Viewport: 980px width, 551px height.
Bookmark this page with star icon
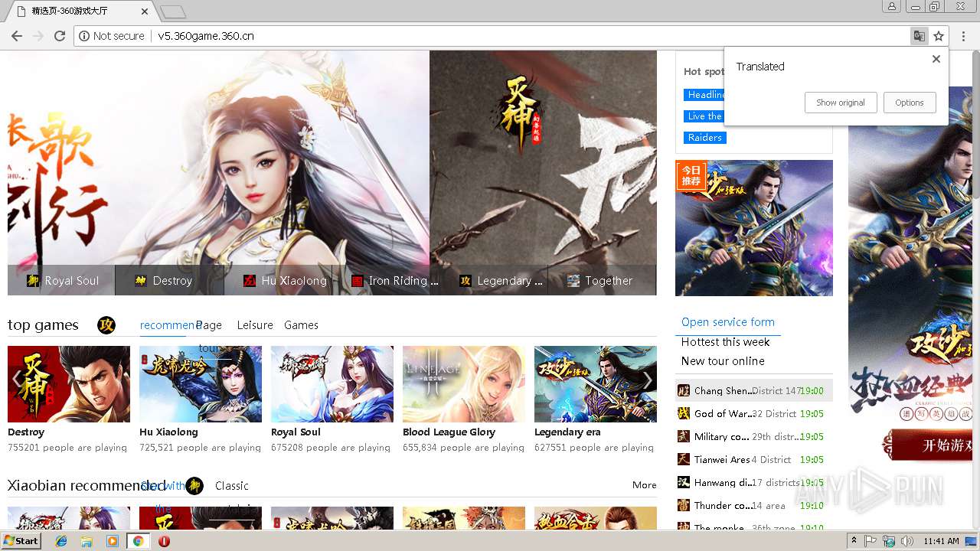[939, 36]
